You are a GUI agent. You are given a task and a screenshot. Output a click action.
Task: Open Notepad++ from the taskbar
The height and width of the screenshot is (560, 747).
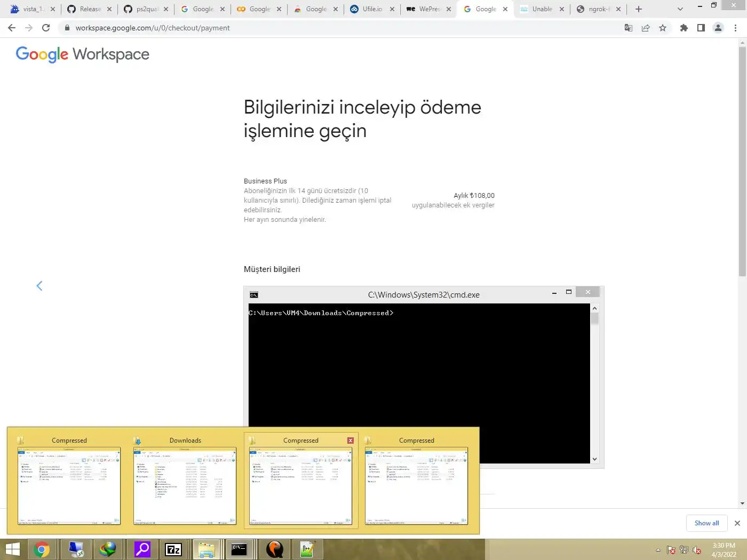coord(307,549)
